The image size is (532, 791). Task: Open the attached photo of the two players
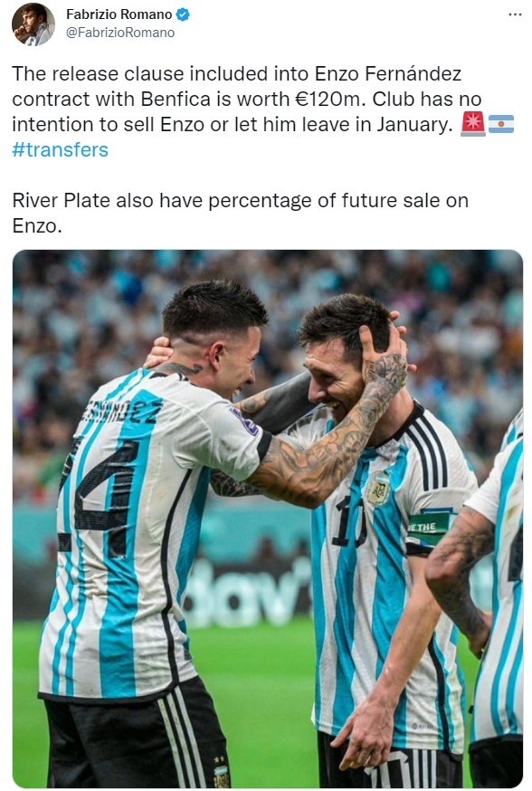point(267,519)
